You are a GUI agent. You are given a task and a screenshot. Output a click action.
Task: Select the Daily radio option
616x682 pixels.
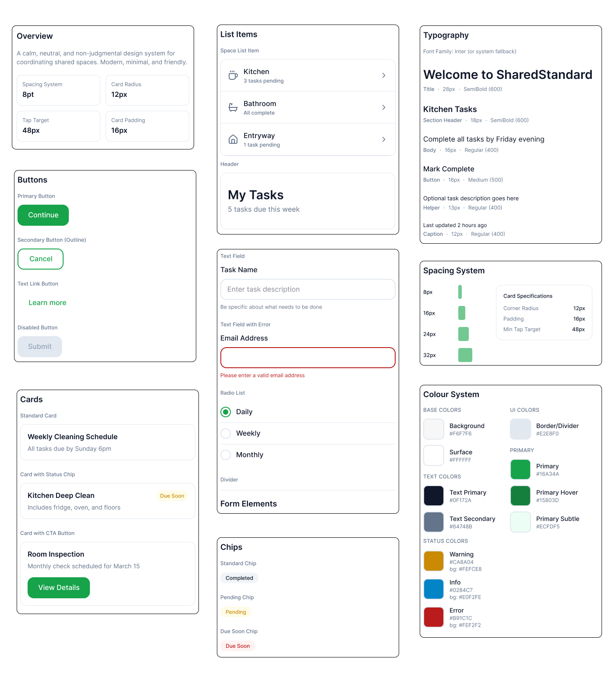[226, 412]
